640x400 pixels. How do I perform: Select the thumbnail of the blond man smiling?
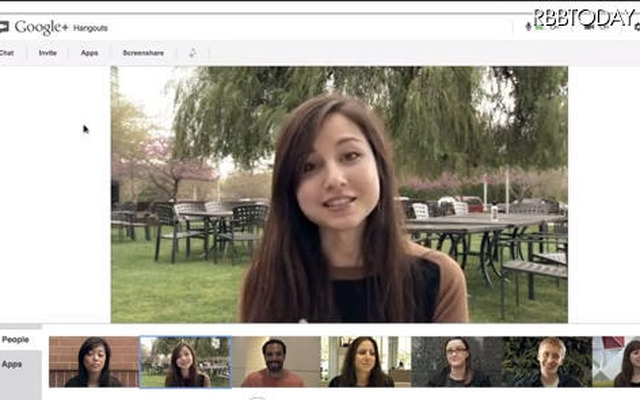pos(547,362)
